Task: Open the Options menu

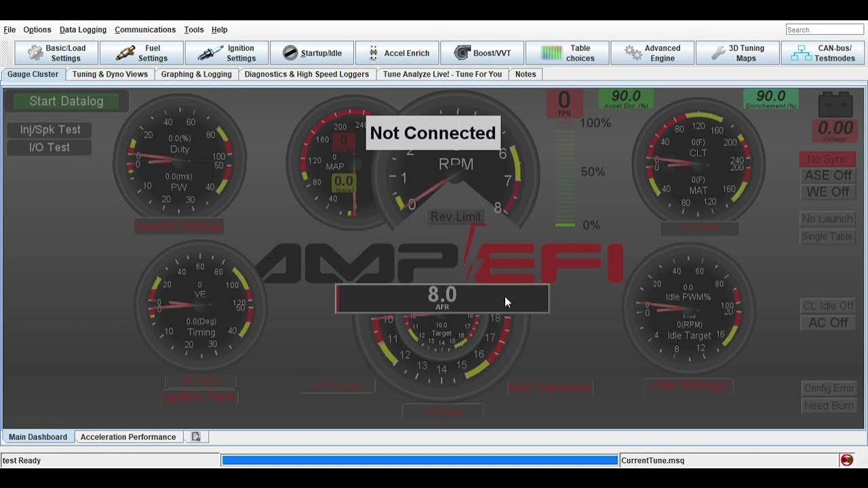Action: click(x=37, y=30)
